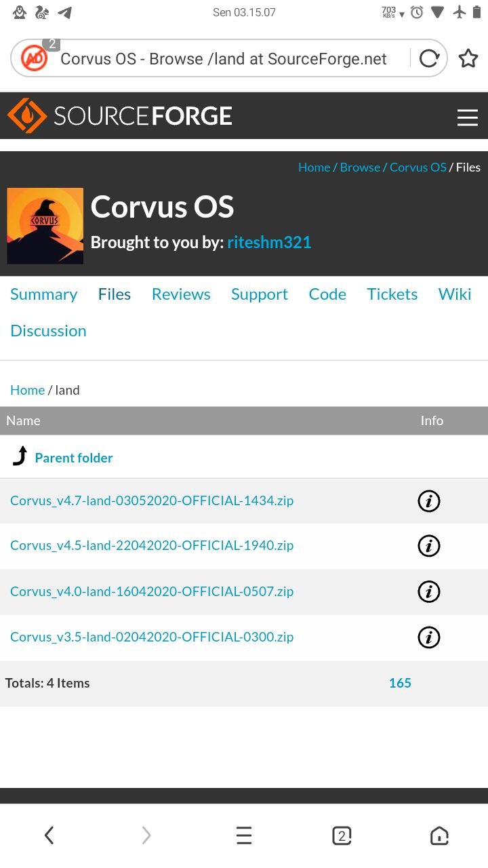Click the Corvus OS project title
Image resolution: width=488 pixels, height=868 pixels.
(x=162, y=206)
